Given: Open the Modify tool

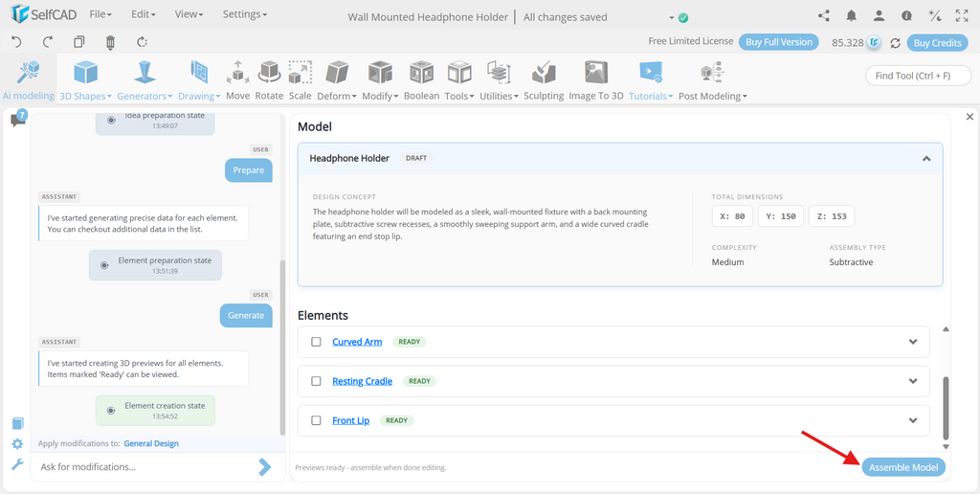Looking at the screenshot, I should 380,80.
